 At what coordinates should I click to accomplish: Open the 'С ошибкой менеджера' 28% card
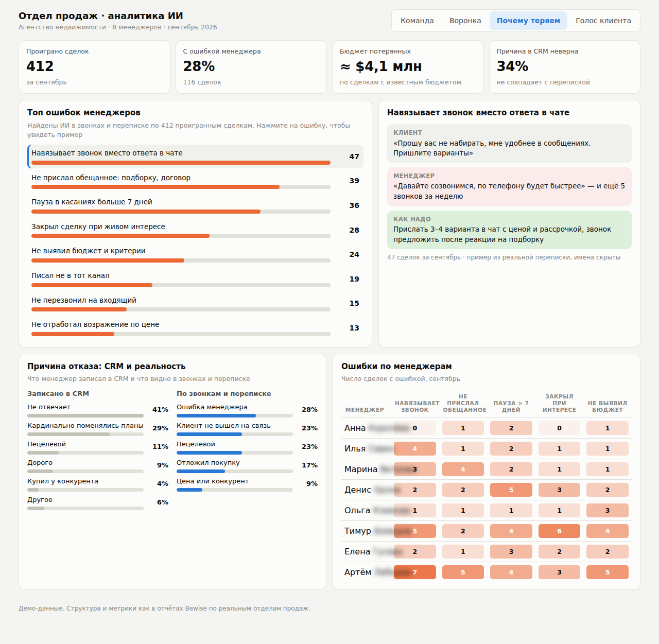(251, 67)
